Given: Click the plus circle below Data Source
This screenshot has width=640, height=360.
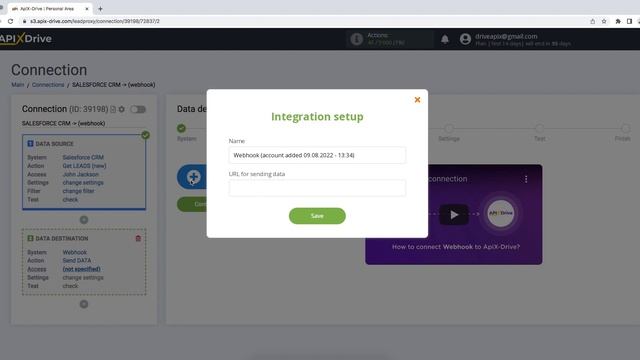Looking at the screenshot, I should [x=84, y=220].
